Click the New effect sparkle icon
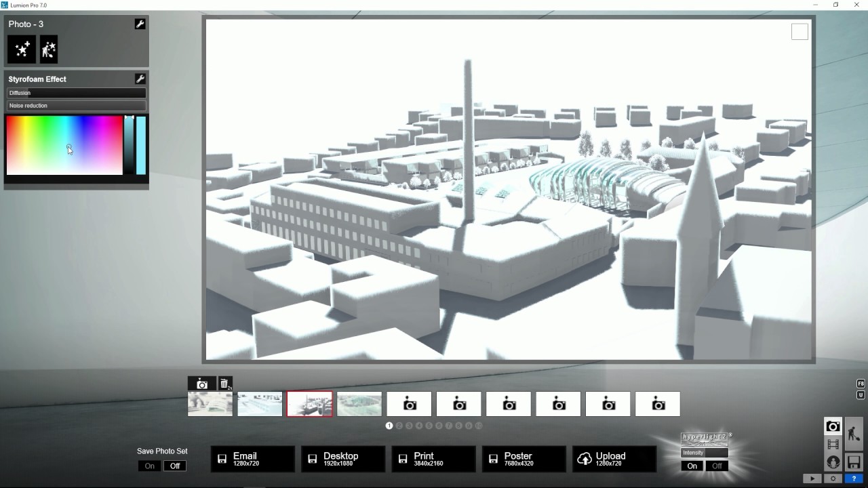Screen dimensions: 868x488 (x=22, y=49)
